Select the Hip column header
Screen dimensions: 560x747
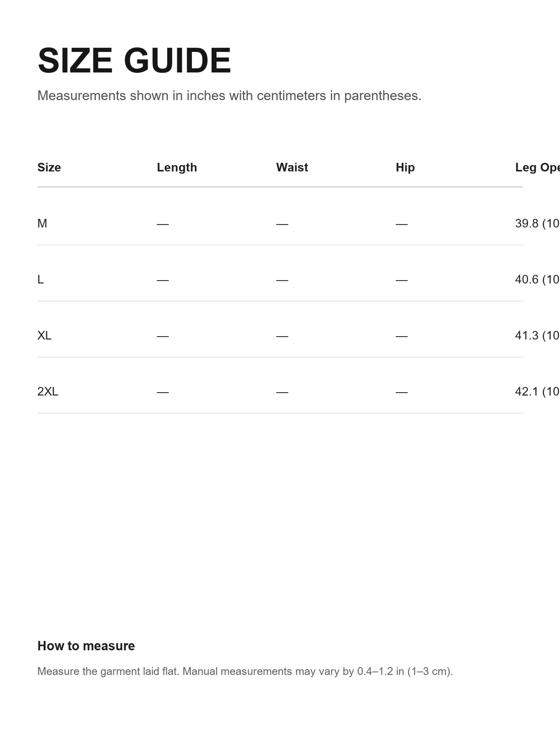[x=405, y=167]
